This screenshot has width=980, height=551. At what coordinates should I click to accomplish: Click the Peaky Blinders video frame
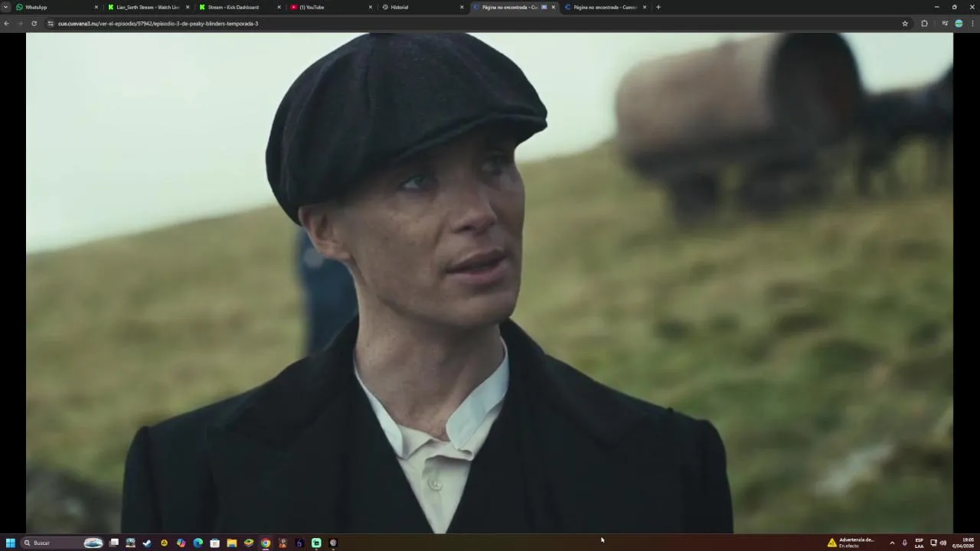click(489, 282)
